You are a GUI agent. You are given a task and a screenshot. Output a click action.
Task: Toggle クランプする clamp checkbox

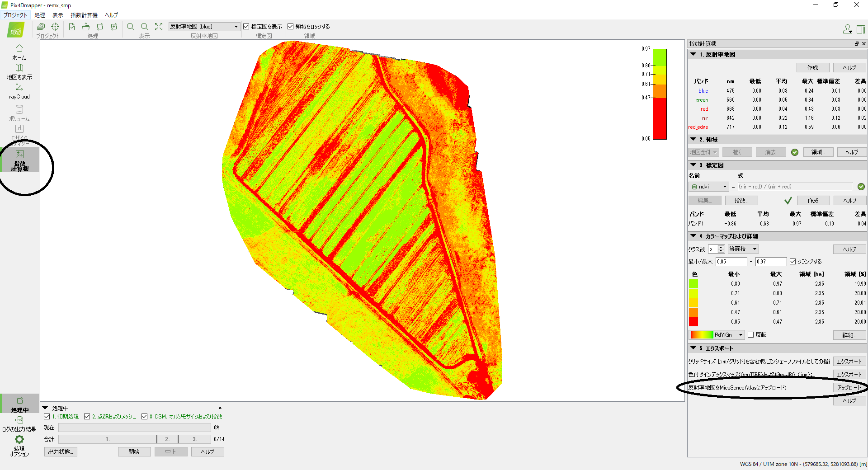pyautogui.click(x=793, y=262)
